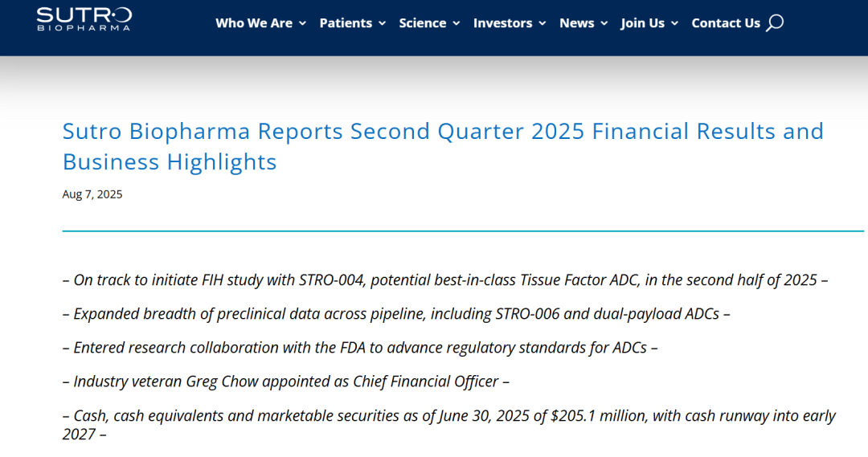Image resolution: width=868 pixels, height=457 pixels.
Task: Select the Patients menu item
Action: (x=345, y=23)
